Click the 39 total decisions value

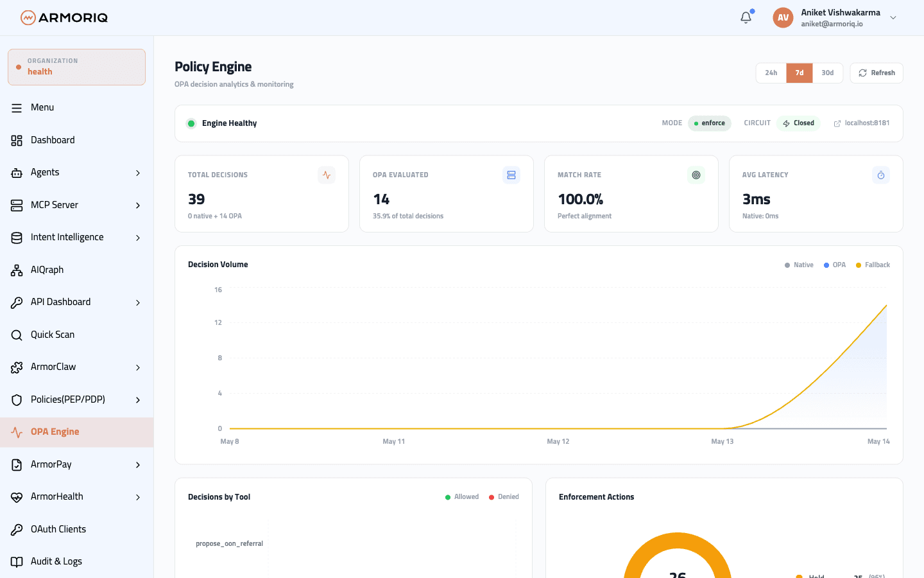(196, 199)
